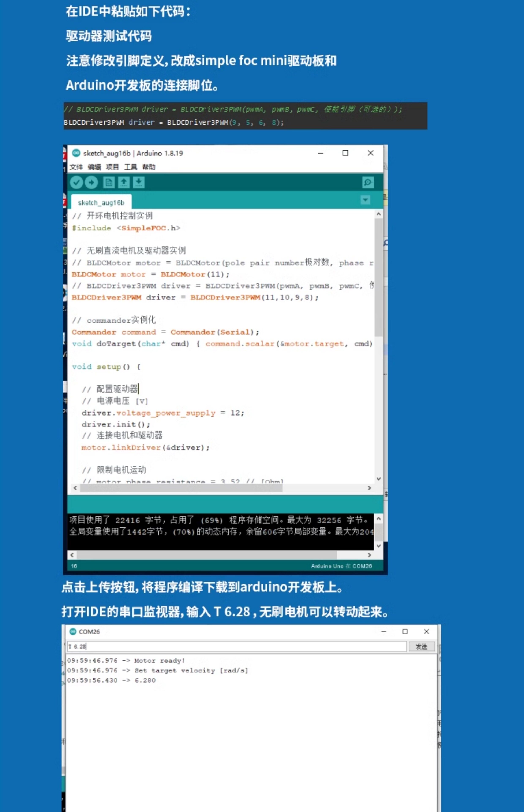Click the 'motor.linkDriver(&driver);' line
Screen dimensions: 524x812
click(x=145, y=448)
